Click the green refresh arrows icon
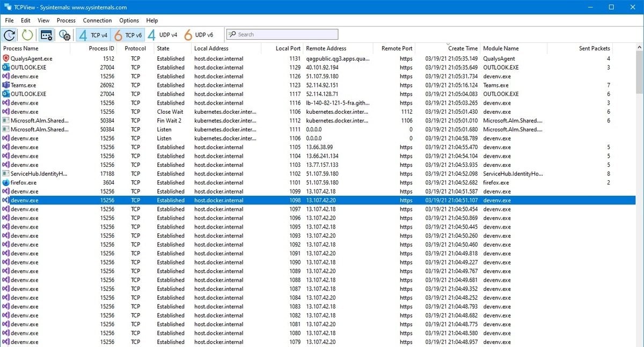 (x=27, y=35)
